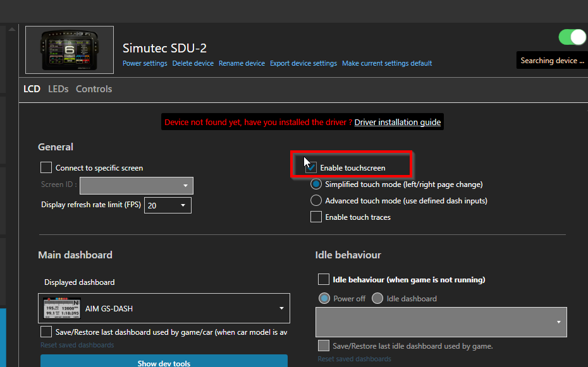Open the Screen ID dropdown
588x367 pixels.
pyautogui.click(x=137, y=185)
